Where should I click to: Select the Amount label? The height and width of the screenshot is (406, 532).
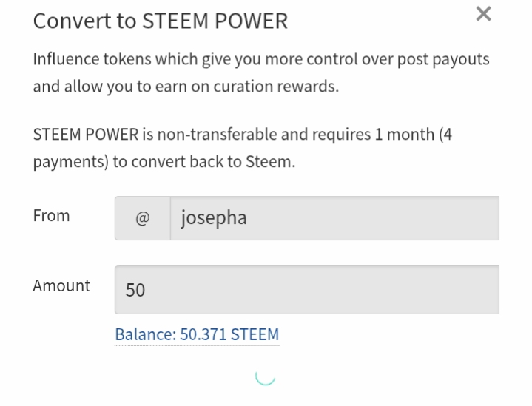61,286
